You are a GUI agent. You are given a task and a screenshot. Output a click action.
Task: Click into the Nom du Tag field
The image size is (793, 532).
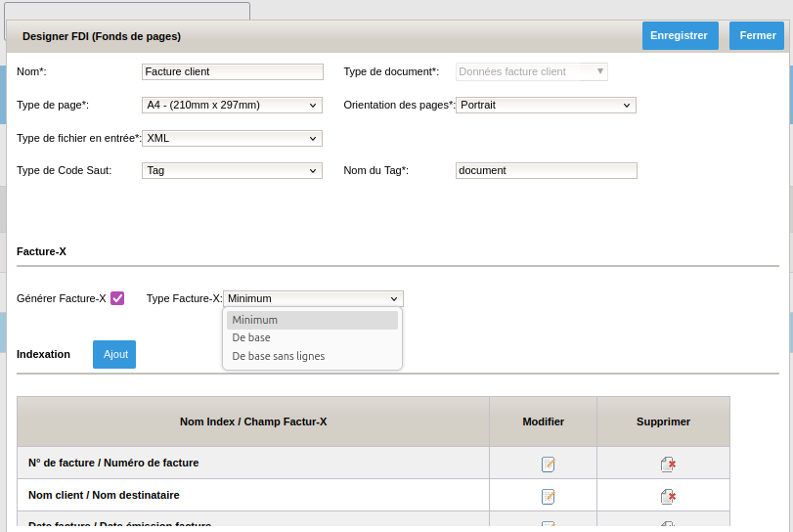(547, 170)
